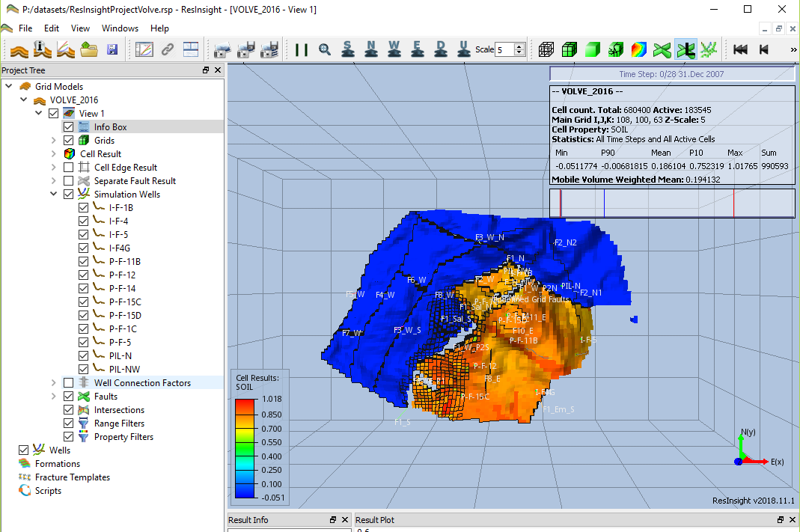This screenshot has height=532, width=800.
Task: Collapse the Simulation Wells node
Action: [x=54, y=195]
